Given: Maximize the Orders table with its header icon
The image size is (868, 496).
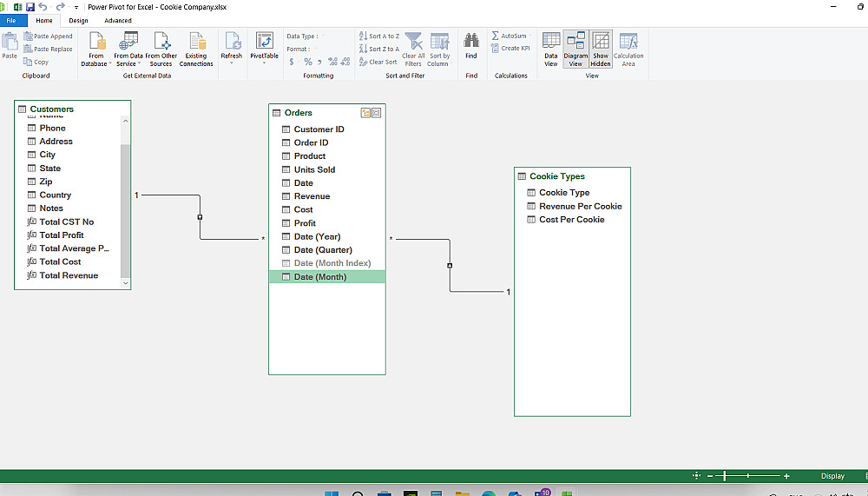Looking at the screenshot, I should click(x=377, y=113).
